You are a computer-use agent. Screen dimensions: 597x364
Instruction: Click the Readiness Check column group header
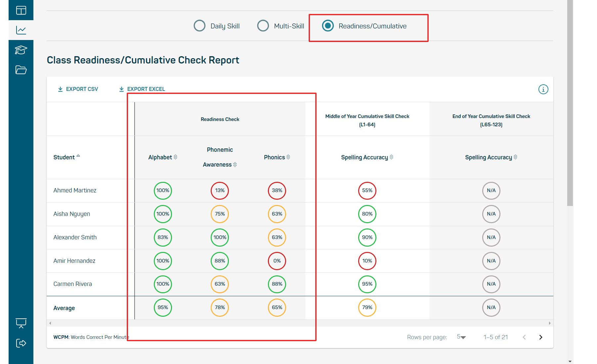(220, 119)
